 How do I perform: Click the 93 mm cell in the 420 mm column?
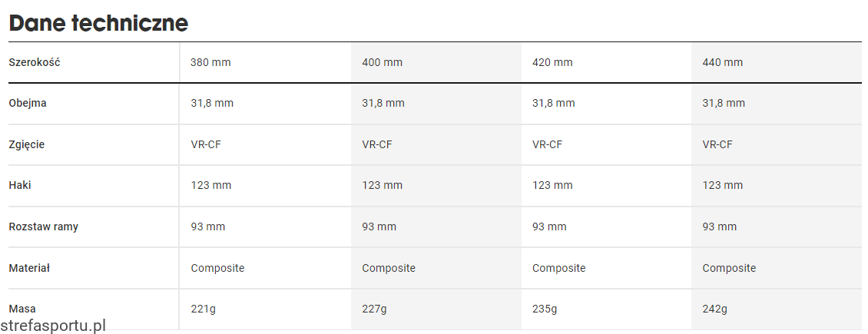click(x=549, y=227)
